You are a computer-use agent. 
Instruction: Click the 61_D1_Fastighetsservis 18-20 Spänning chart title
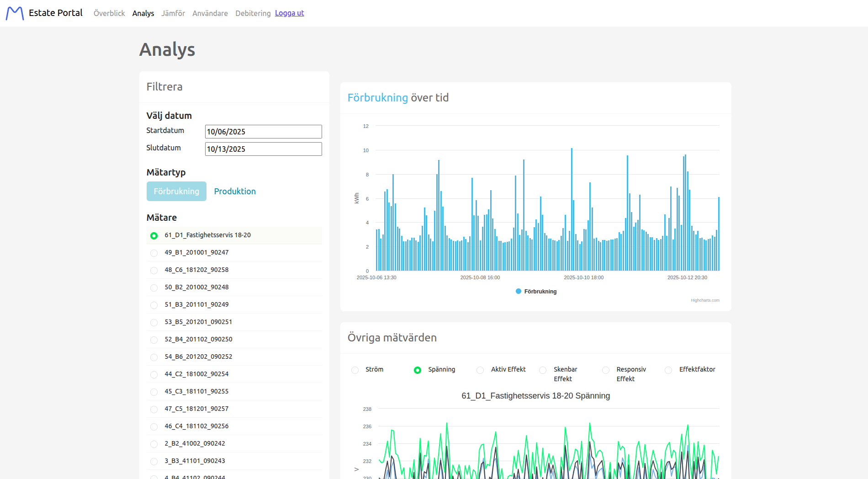(x=535, y=396)
